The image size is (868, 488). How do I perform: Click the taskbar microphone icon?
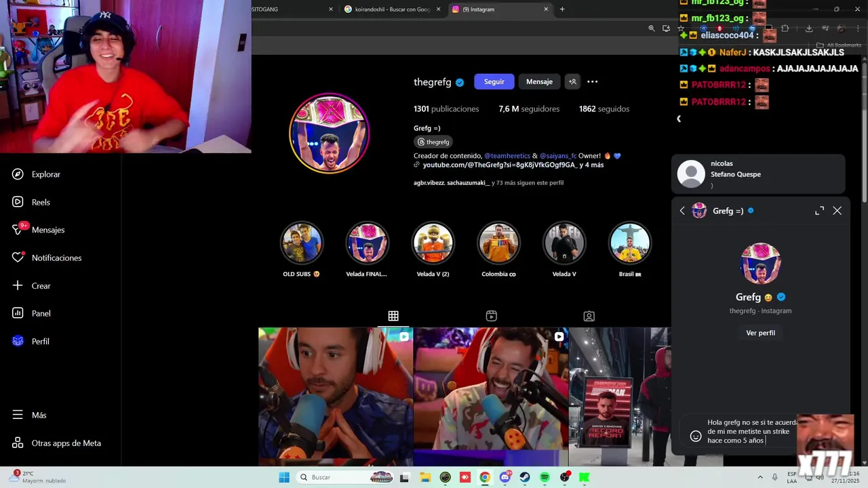click(x=775, y=477)
